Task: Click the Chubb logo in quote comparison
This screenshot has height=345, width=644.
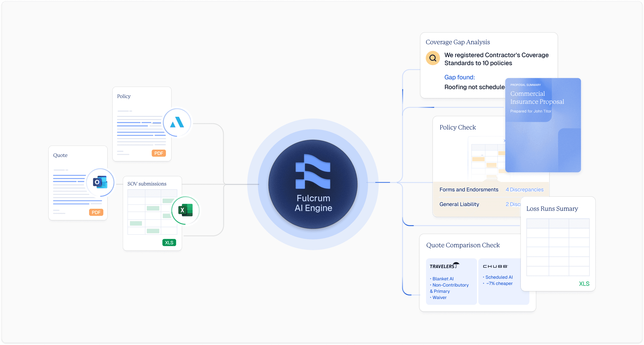Action: 495,266
